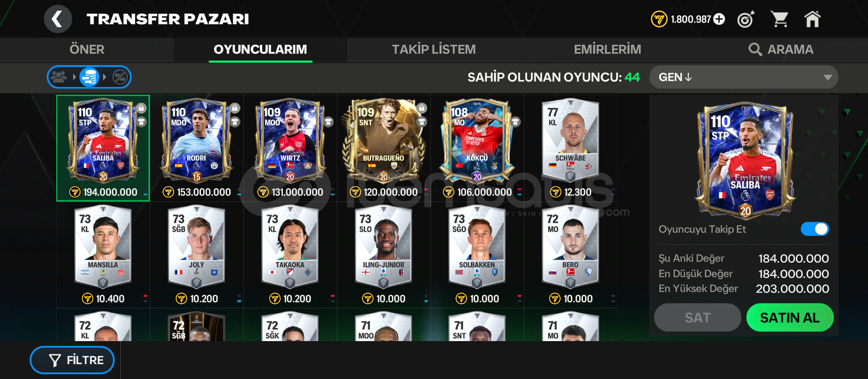
Task: Click the grey SAT button
Action: click(698, 317)
